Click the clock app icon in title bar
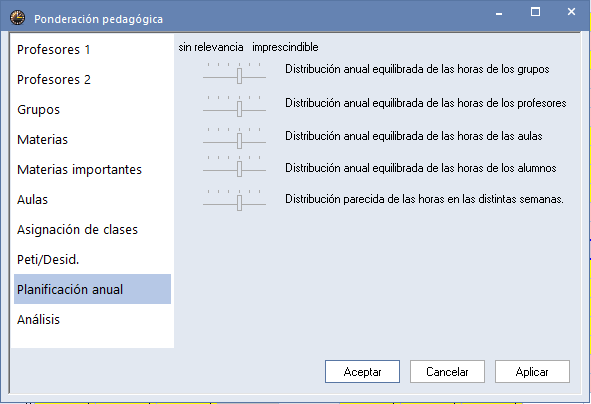 [17, 18]
